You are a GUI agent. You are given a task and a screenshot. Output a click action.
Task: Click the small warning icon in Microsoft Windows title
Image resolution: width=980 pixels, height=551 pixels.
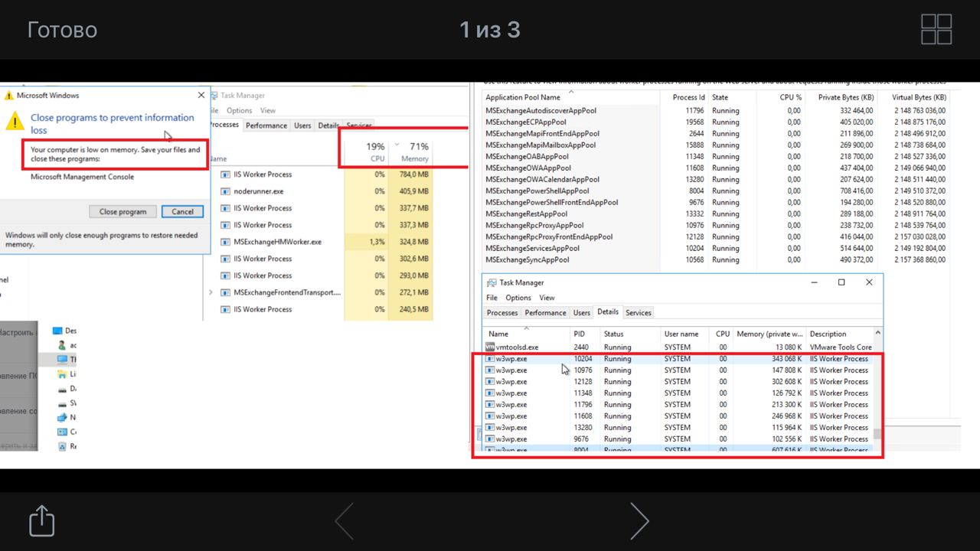point(8,96)
